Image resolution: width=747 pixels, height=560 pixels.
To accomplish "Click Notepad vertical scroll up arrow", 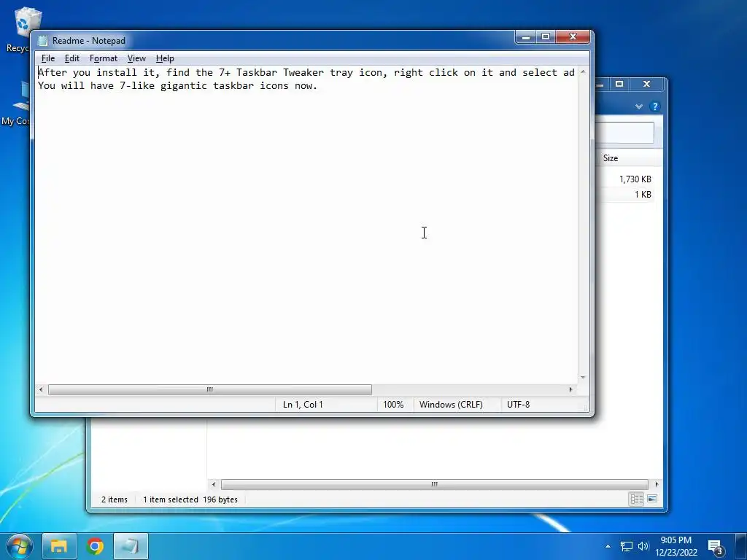I will 583,72.
